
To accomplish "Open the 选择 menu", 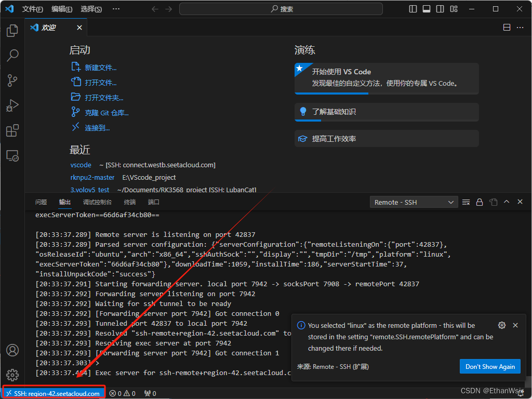I will (x=91, y=9).
